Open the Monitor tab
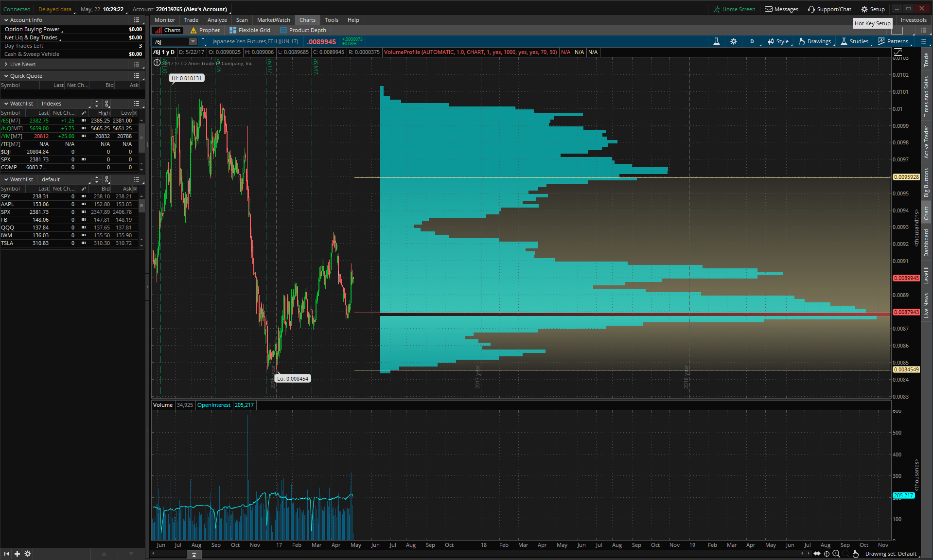The image size is (933, 560). [x=165, y=20]
